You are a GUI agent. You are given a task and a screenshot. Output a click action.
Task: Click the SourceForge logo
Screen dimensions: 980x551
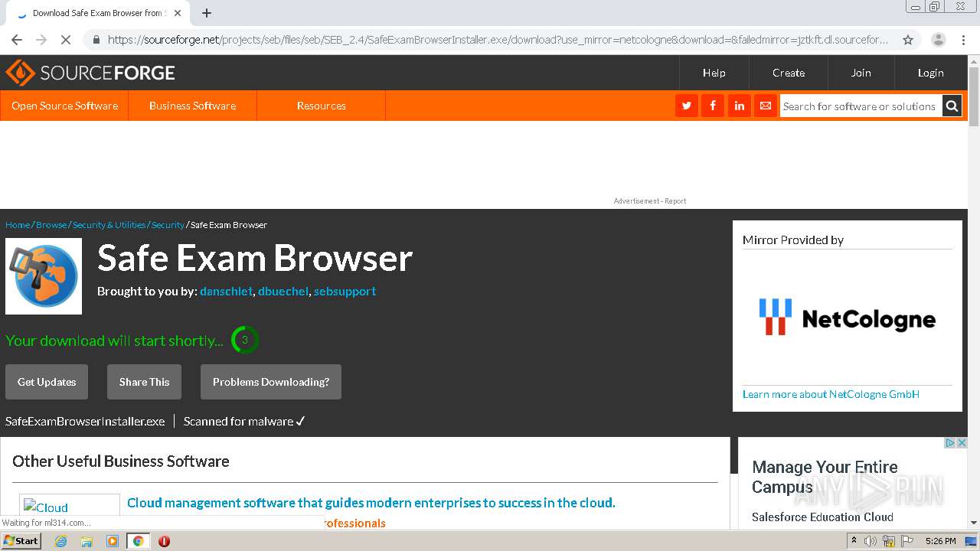click(x=90, y=73)
